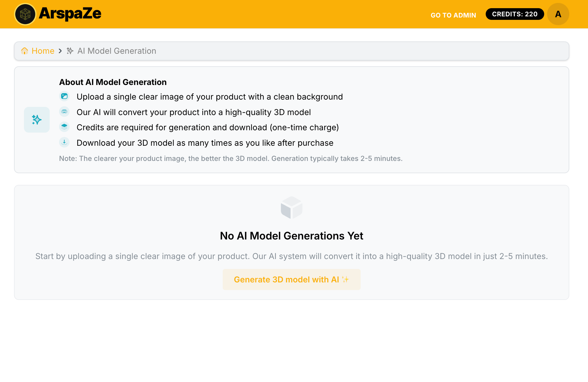Click the grey 3D cube placeholder icon
588x382 pixels.
click(x=291, y=207)
